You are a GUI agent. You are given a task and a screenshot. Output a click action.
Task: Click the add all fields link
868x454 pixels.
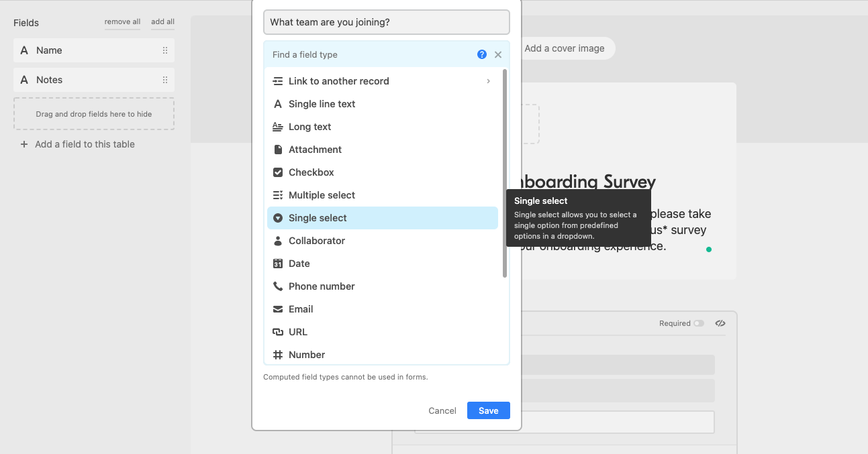tap(162, 22)
